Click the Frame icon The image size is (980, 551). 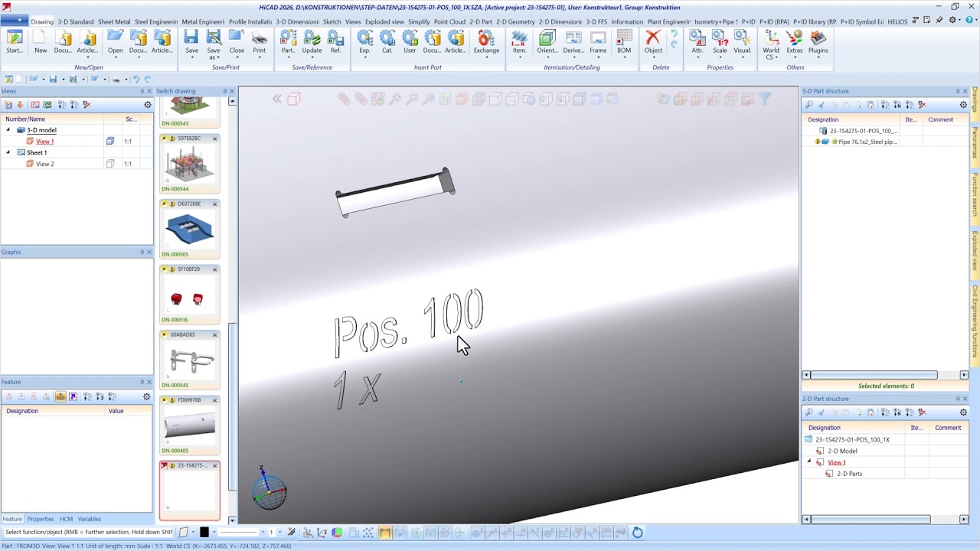tap(598, 41)
